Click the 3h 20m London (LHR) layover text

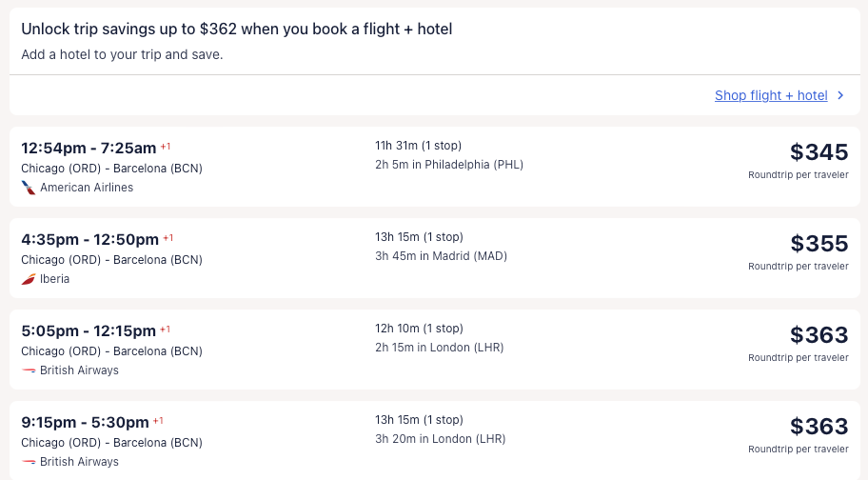(440, 439)
